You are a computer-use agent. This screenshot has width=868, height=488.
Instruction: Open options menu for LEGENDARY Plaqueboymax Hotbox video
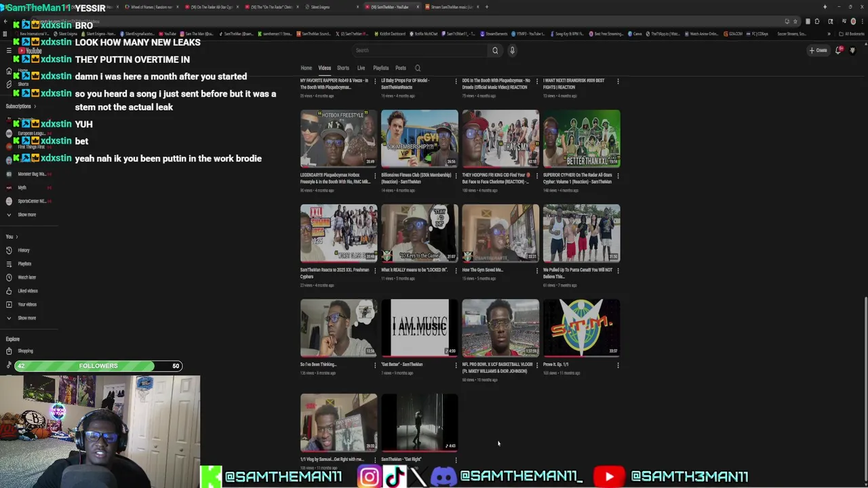pos(375,176)
